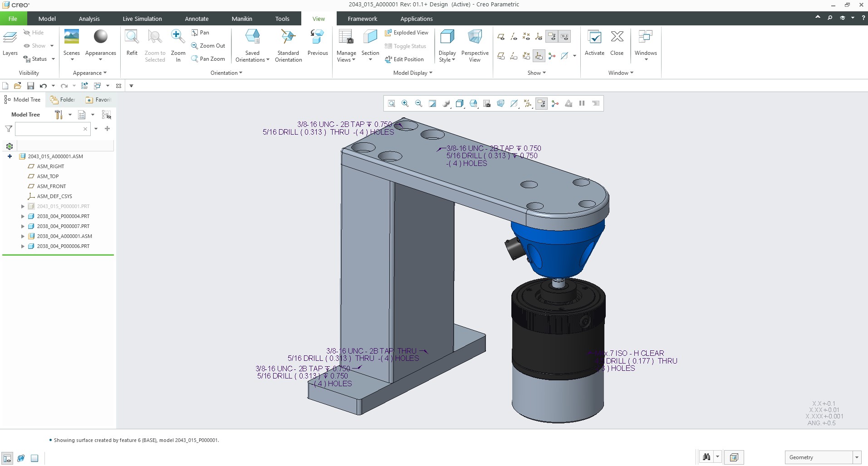This screenshot has width=868, height=466.
Task: Click Edit Position button
Action: [404, 59]
